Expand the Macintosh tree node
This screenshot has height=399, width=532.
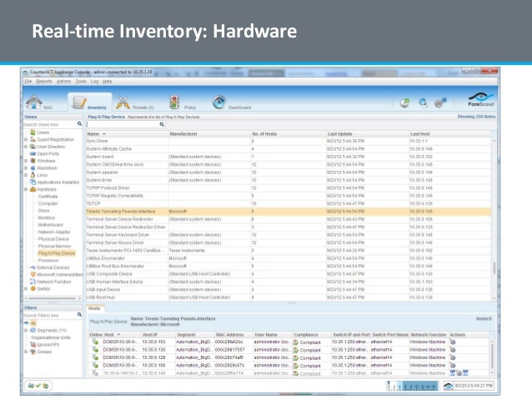(x=26, y=168)
